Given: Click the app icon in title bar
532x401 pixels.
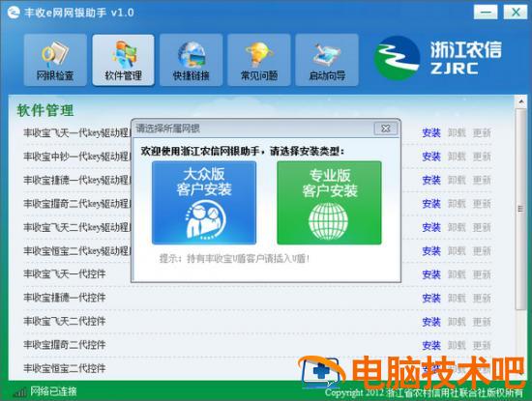Looking at the screenshot, I should (x=14, y=13).
